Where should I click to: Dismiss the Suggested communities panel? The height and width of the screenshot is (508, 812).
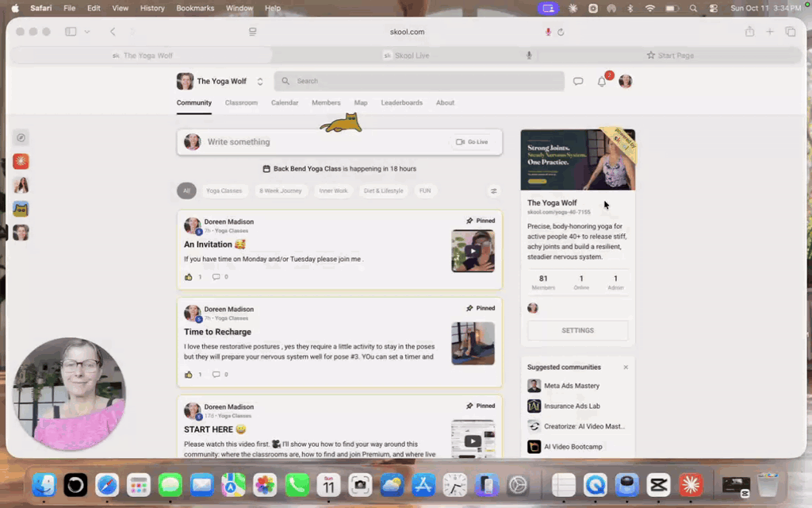[x=626, y=367]
